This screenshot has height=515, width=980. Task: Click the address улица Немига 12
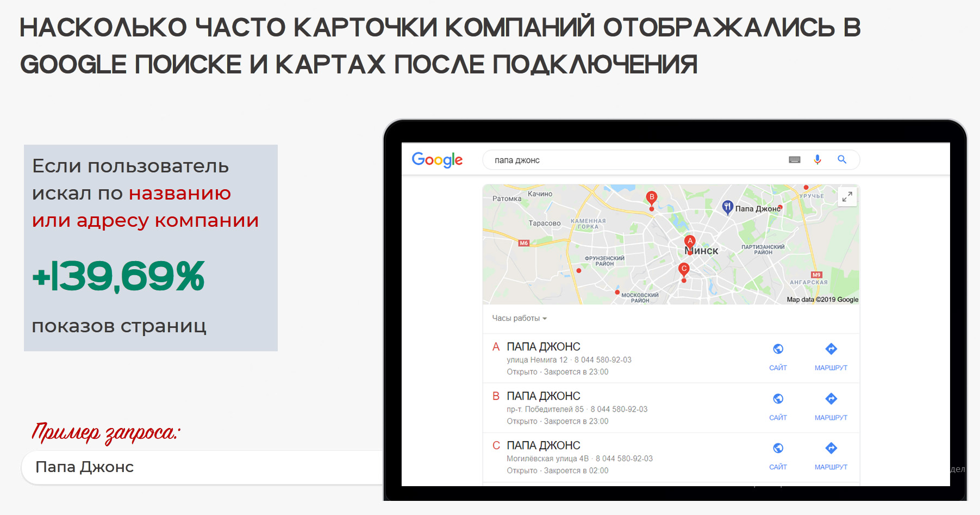(x=537, y=360)
